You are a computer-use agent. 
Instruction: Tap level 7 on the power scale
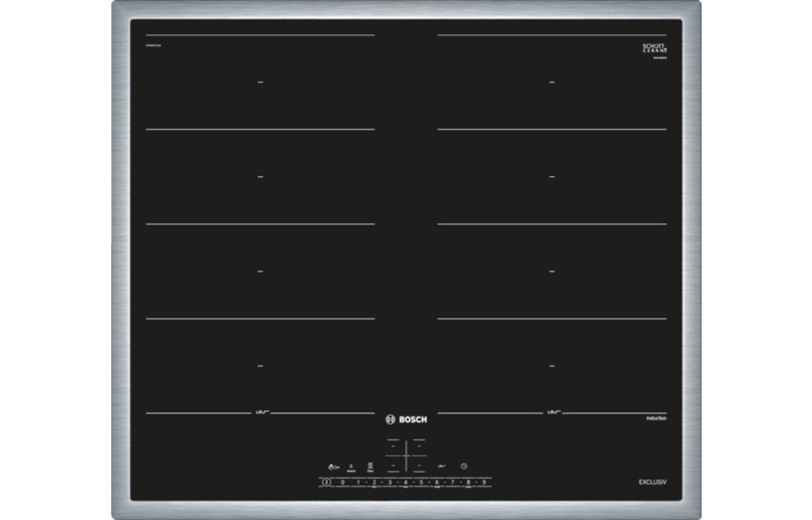click(x=452, y=483)
